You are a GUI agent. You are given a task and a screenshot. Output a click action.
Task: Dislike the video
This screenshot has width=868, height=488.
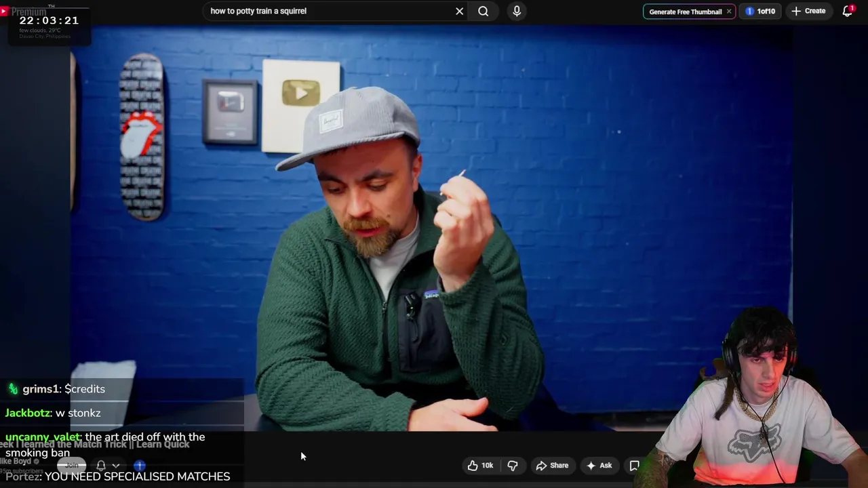coord(513,466)
